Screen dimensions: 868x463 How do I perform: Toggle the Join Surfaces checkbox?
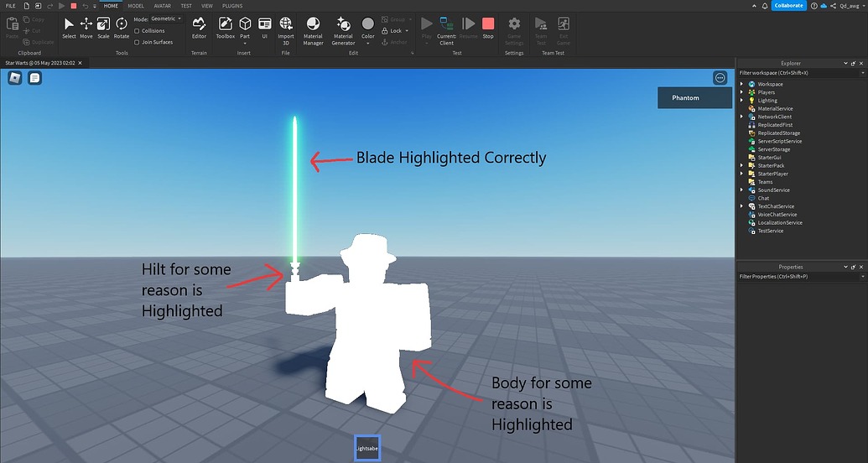[137, 42]
